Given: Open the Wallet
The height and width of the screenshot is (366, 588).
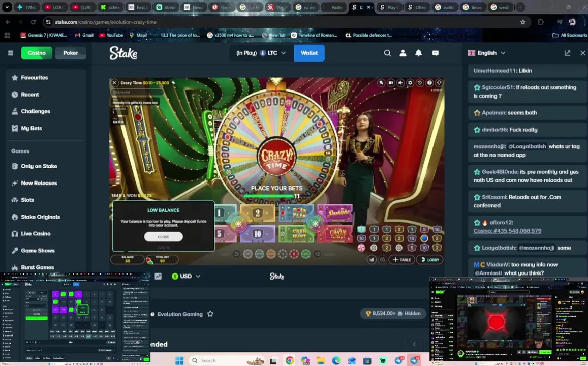Looking at the screenshot, I should pyautogui.click(x=309, y=53).
